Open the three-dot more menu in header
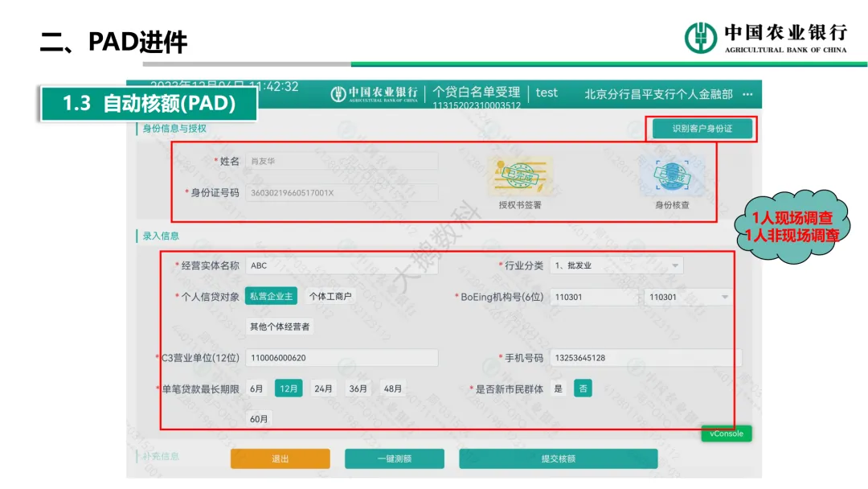This screenshot has height=489, width=868. click(x=747, y=94)
